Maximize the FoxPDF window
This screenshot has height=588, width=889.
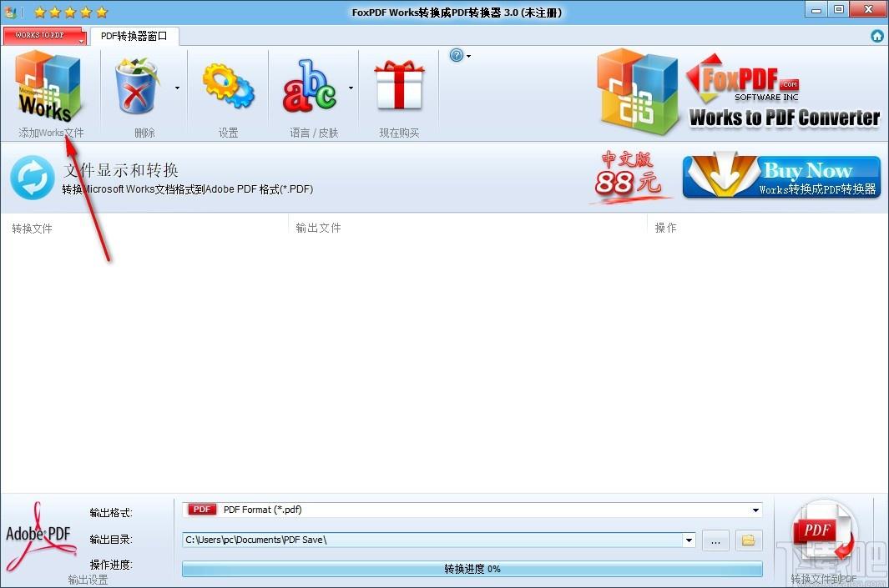839,10
